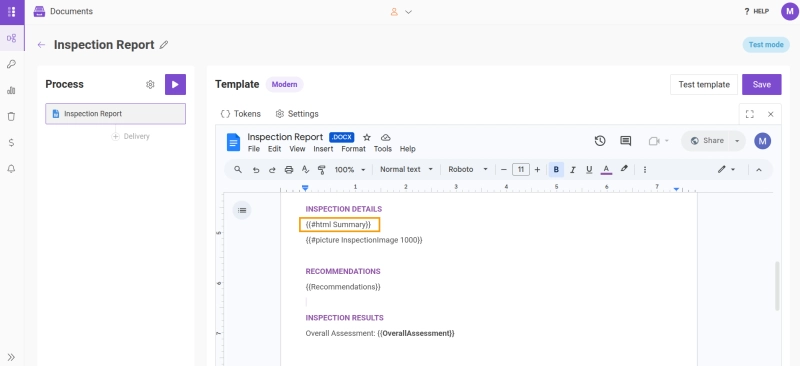This screenshot has width=800, height=366.
Task: Show the document outline
Action: 242,210
